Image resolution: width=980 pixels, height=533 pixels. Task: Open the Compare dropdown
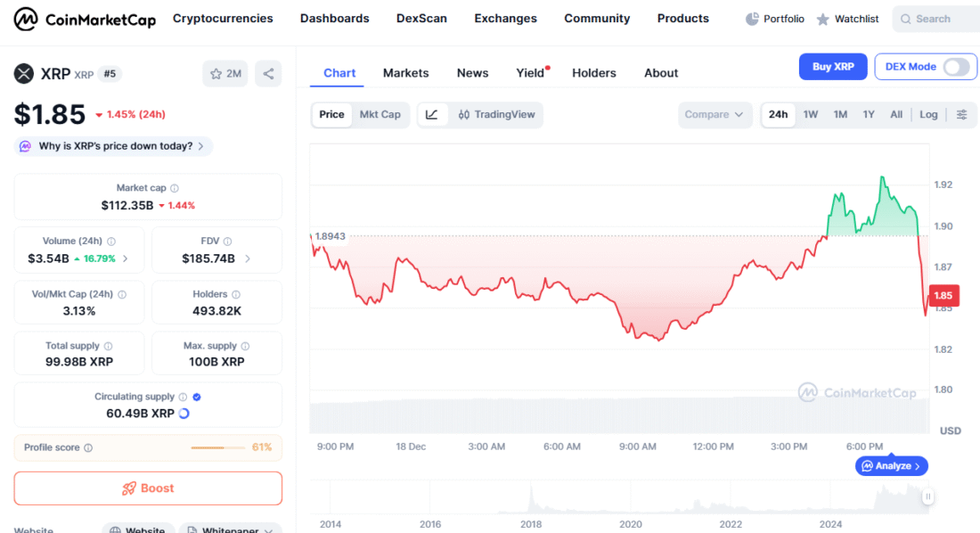pos(715,114)
